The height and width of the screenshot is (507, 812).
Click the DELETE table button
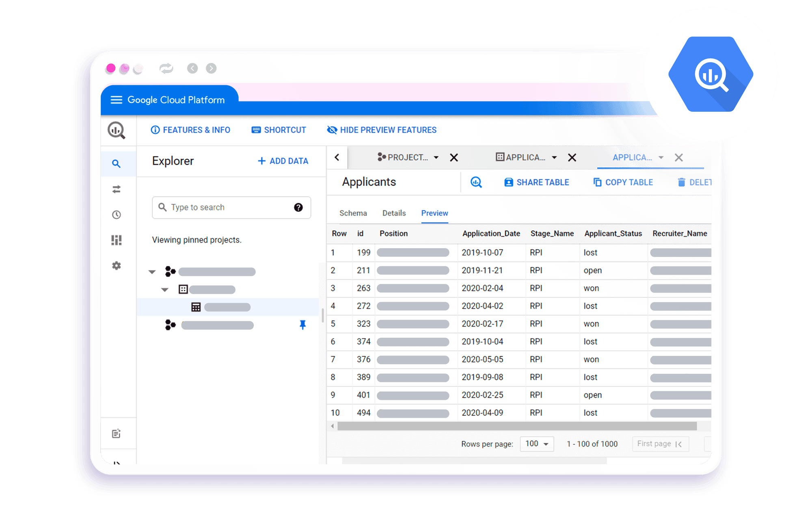694,182
